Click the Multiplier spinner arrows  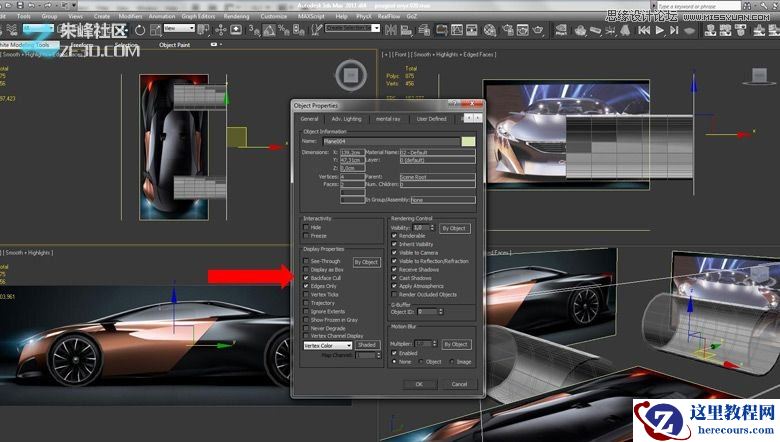(434, 344)
